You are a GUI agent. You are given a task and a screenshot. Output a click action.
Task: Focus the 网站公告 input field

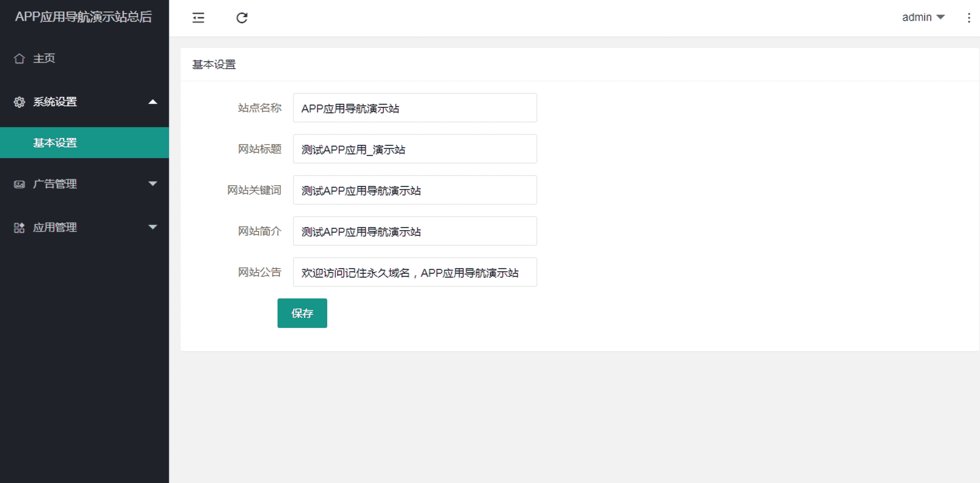[415, 272]
